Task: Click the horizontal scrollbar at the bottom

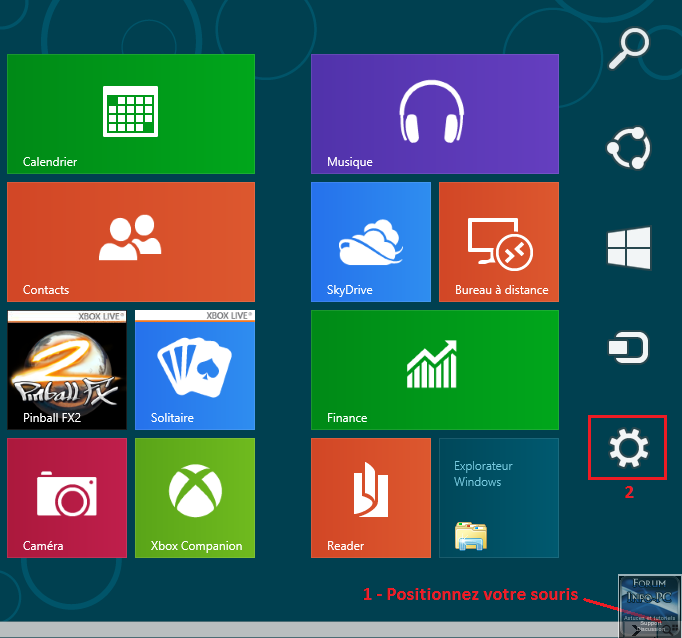Action: click(300, 630)
